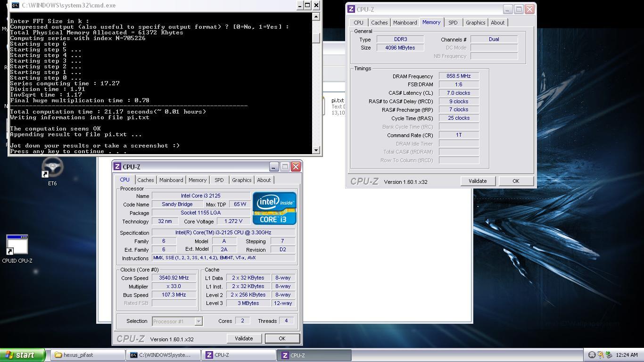Click the 1.272 V core voltage value

tap(233, 221)
